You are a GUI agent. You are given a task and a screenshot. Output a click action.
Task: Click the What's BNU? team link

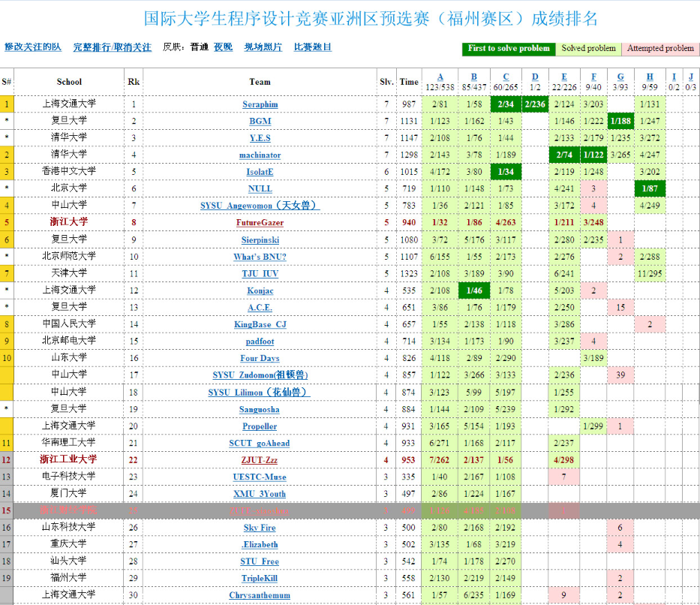tap(260, 257)
